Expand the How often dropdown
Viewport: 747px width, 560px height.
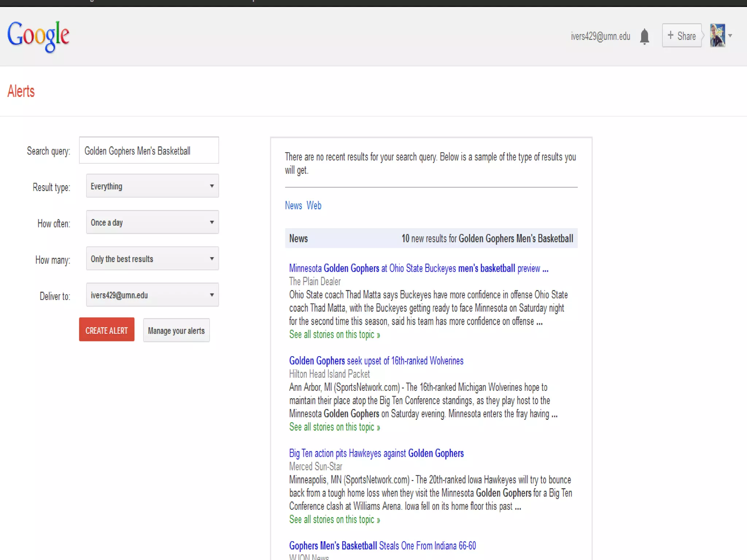(x=152, y=222)
